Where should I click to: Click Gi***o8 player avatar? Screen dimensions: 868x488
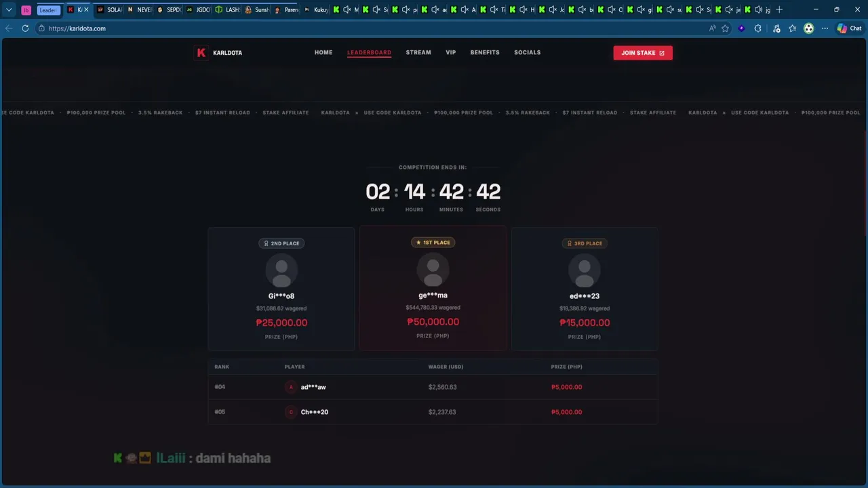pos(281,271)
